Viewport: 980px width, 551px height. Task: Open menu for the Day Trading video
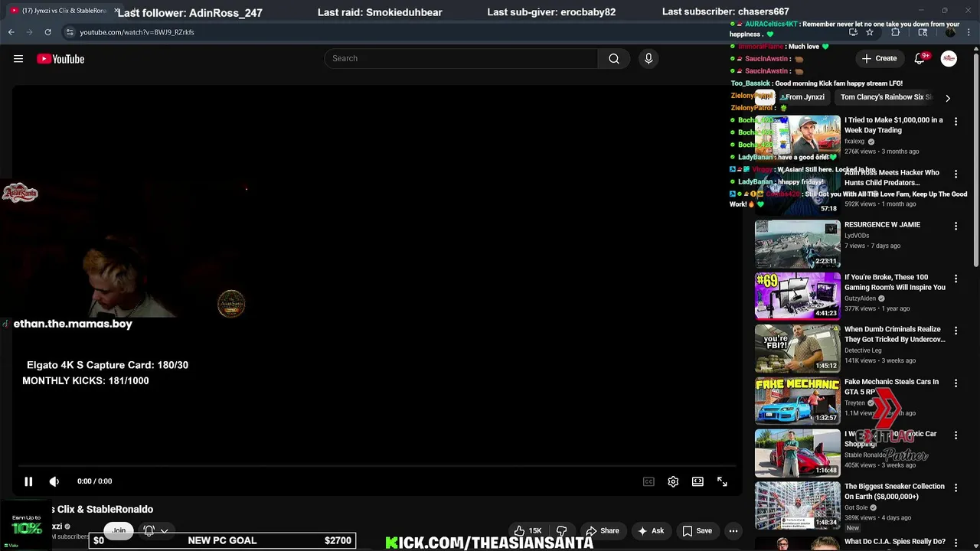click(x=955, y=121)
